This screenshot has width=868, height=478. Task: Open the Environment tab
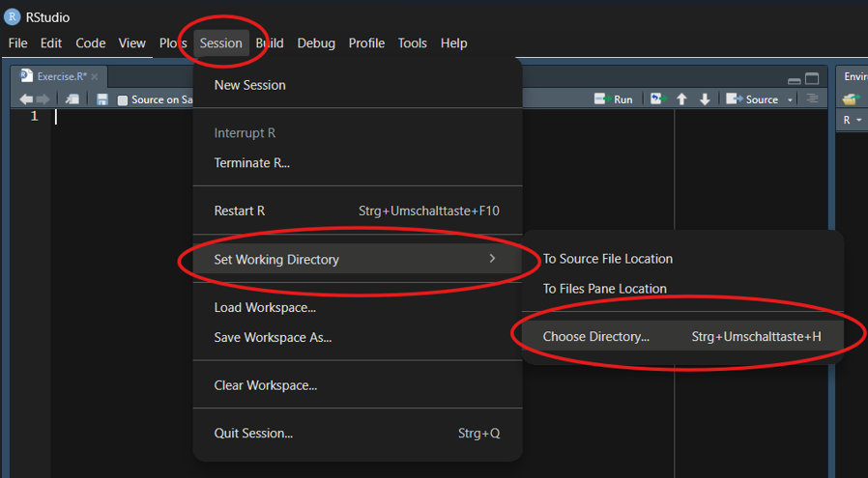854,76
